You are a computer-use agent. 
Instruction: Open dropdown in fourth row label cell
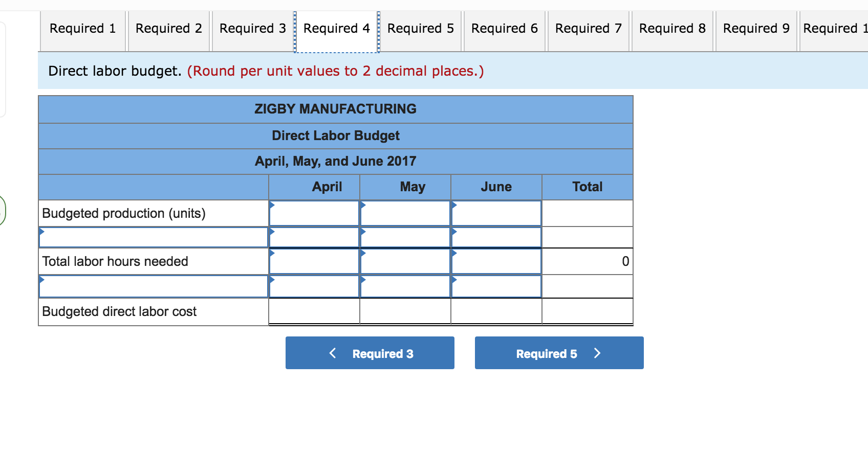point(42,279)
